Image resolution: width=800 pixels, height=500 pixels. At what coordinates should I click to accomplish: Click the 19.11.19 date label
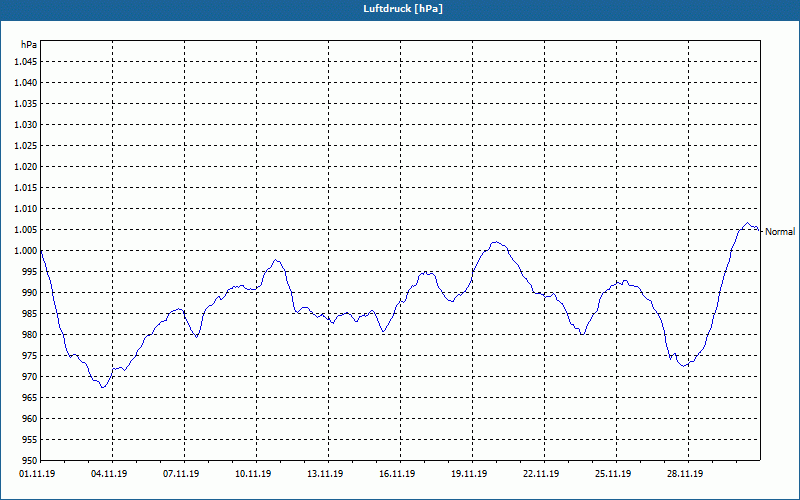point(469,474)
